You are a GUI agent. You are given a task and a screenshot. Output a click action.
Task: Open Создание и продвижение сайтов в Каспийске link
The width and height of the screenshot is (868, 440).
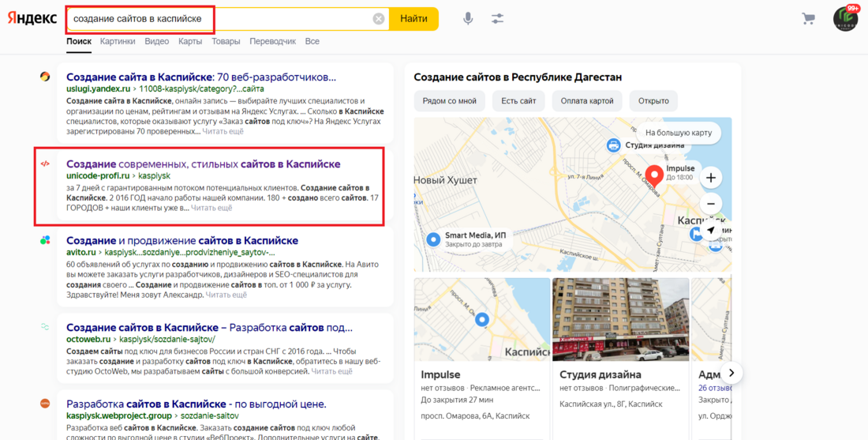pyautogui.click(x=182, y=240)
